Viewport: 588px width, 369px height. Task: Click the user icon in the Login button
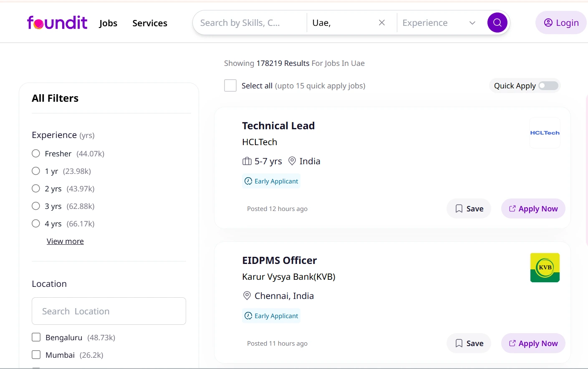pos(548,23)
